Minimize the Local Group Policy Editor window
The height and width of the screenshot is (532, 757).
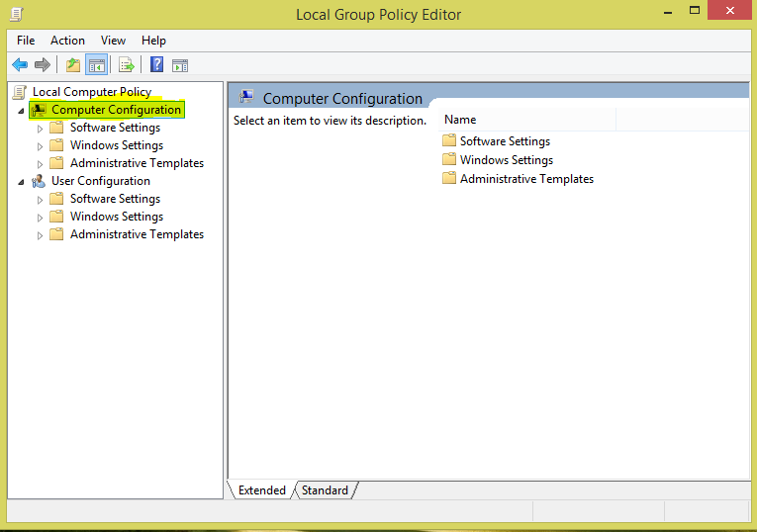(668, 12)
